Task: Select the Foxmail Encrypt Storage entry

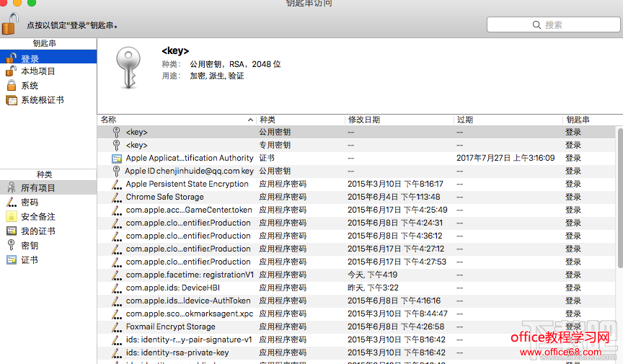Action: [x=170, y=327]
